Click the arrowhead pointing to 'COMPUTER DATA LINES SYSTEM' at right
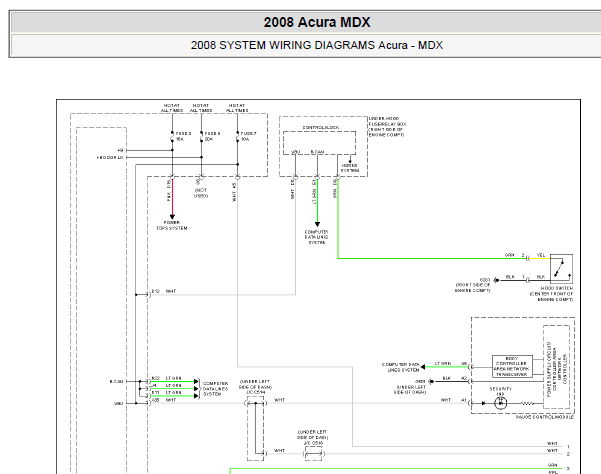The height and width of the screenshot is (474, 601). (423, 367)
